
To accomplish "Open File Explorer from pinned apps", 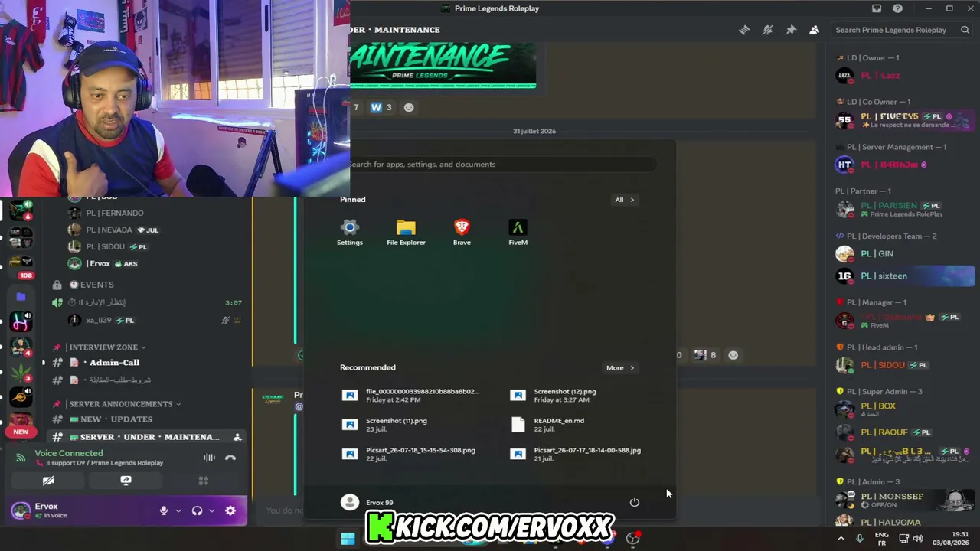I will [406, 233].
